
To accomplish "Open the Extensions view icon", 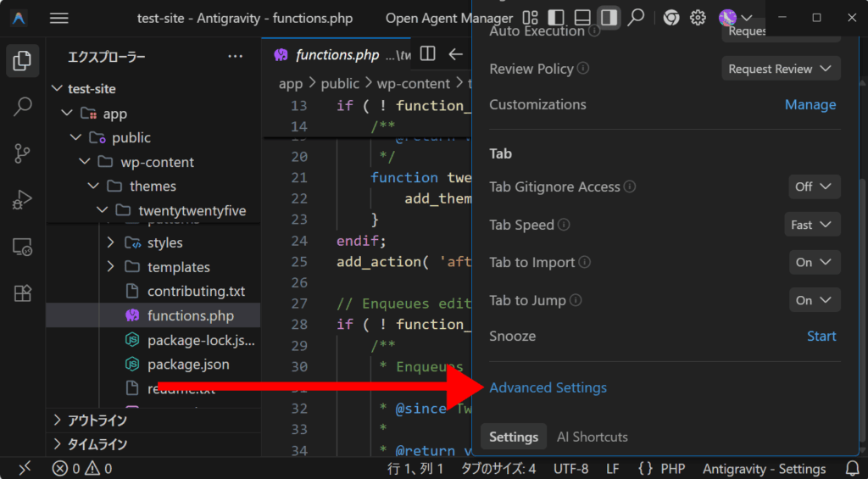I will point(23,293).
